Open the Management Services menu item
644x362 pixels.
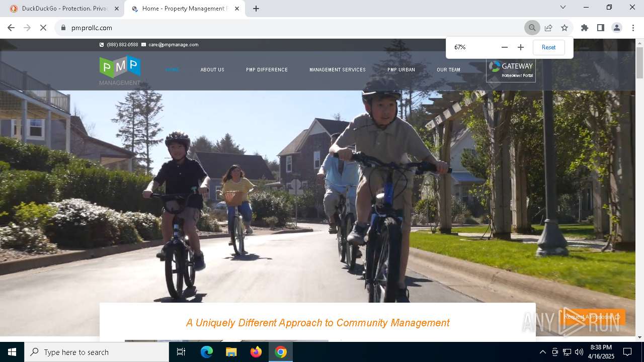(338, 70)
